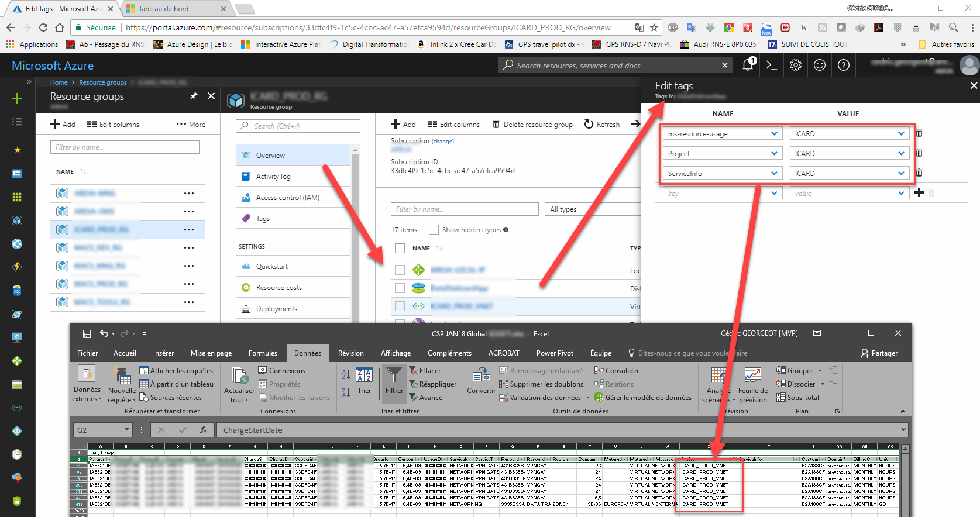Click More in Resource groups blade

[x=191, y=125]
